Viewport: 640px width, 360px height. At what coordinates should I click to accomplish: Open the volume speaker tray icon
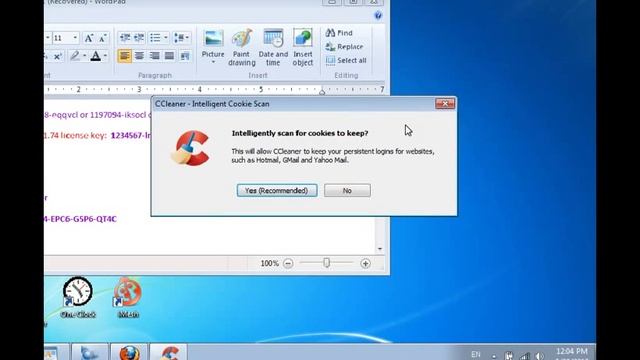pos(540,356)
